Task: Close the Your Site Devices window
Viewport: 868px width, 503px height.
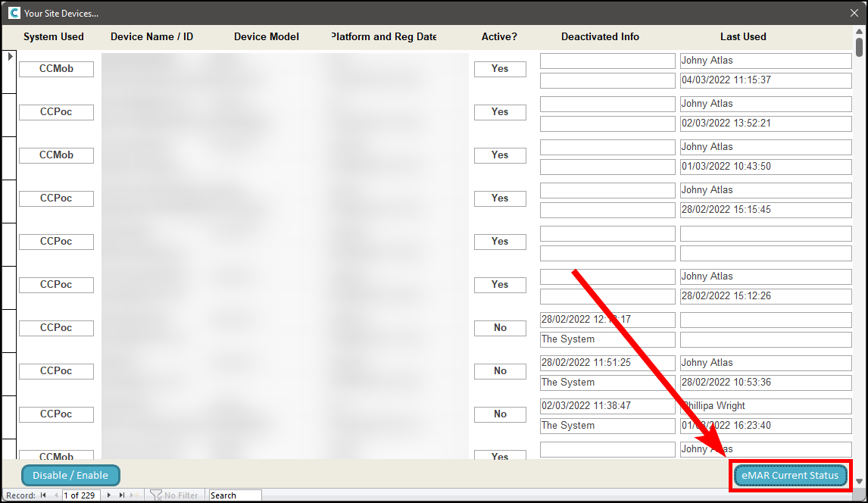Action: tap(854, 13)
